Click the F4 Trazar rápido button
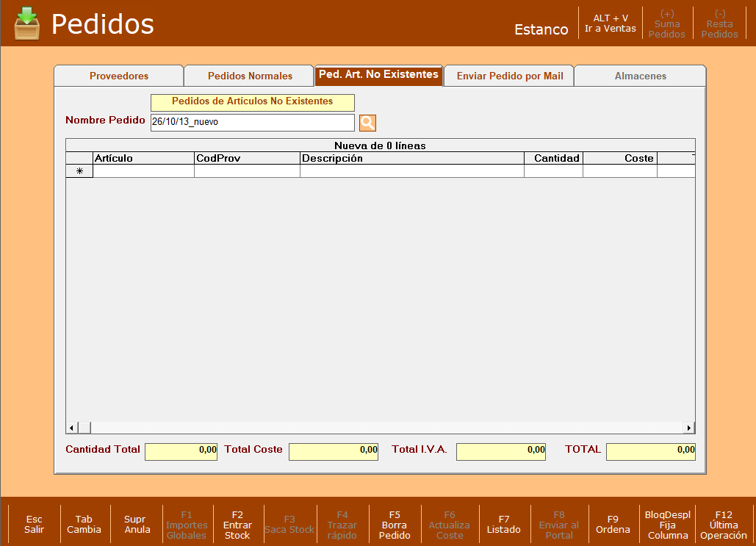 342,525
